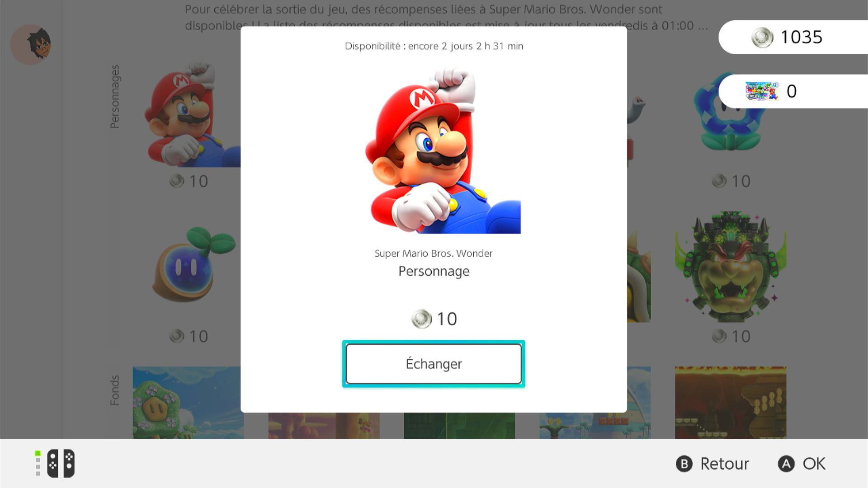868x488 pixels.
Task: Click the Retour label in footer
Action: (725, 464)
